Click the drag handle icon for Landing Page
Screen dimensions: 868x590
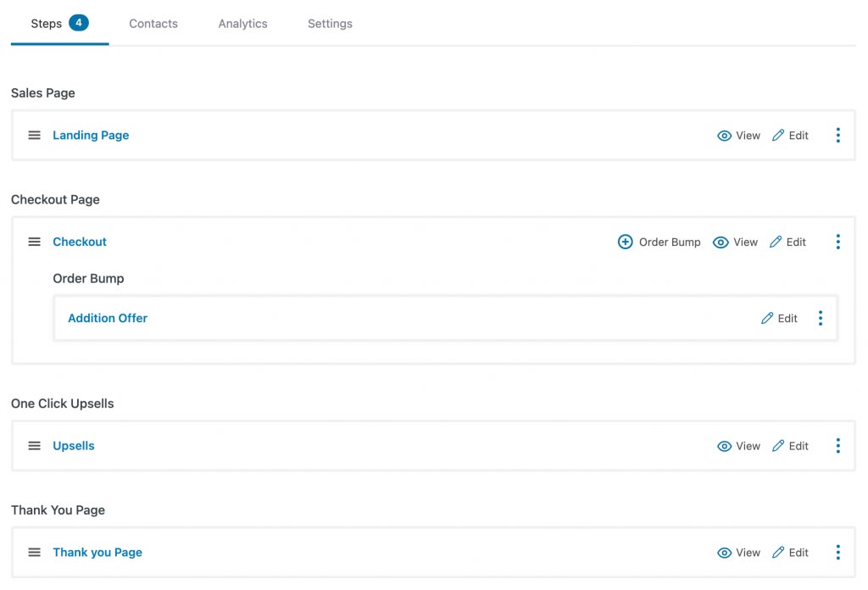pyautogui.click(x=34, y=135)
